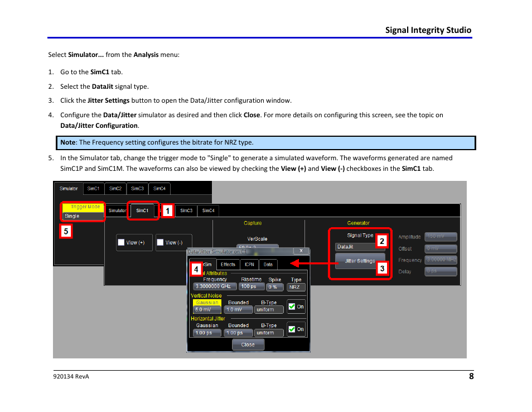Click the Vertical Noise heading
Image resolution: width=532 pixels, height=412 pixels.
206,296
